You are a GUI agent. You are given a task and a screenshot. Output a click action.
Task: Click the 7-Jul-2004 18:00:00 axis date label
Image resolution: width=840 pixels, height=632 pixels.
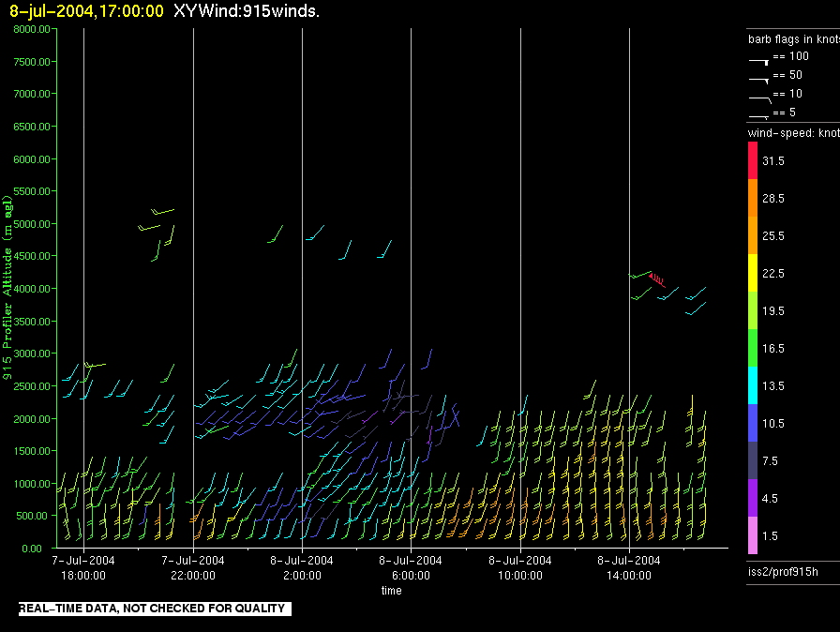click(x=83, y=567)
